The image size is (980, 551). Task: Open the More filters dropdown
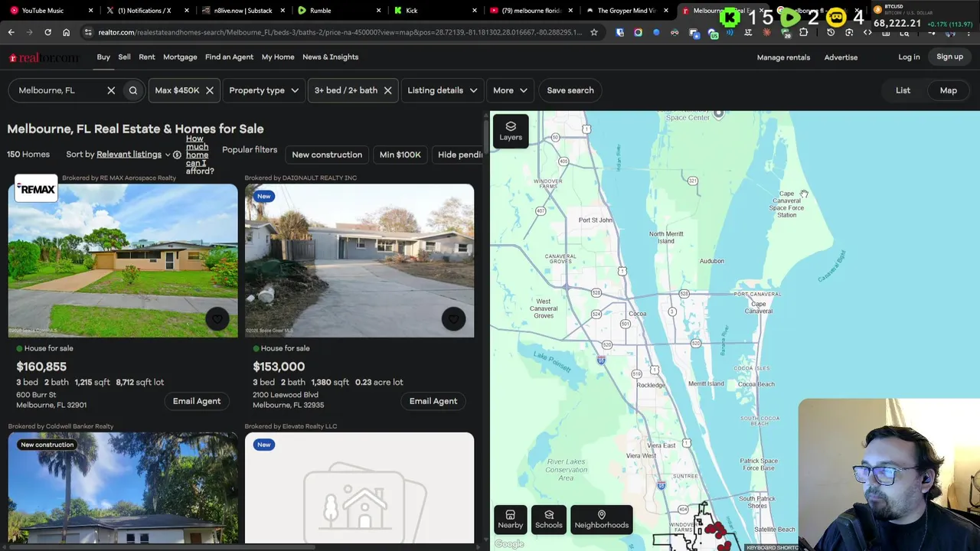pos(510,90)
